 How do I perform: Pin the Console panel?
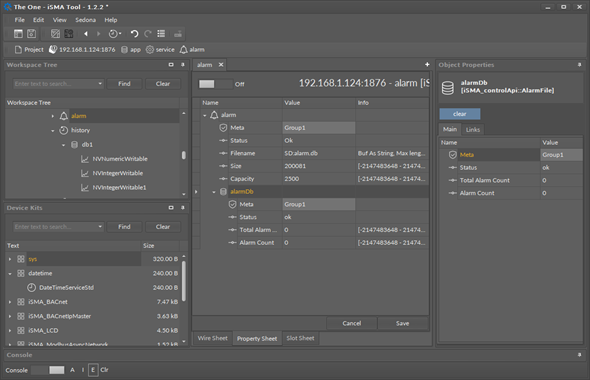click(579, 355)
